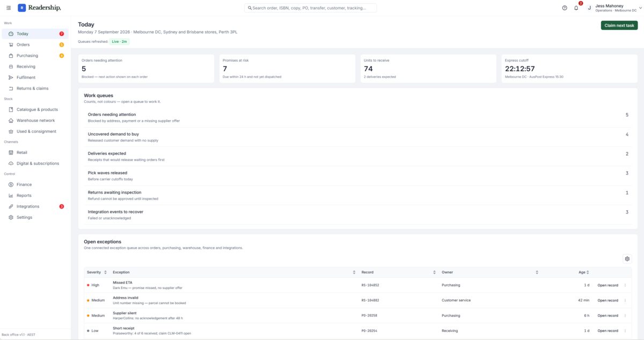Viewport: 644px width, 340px height.
Task: Expand Jess Mahoney account menu
Action: 613,8
